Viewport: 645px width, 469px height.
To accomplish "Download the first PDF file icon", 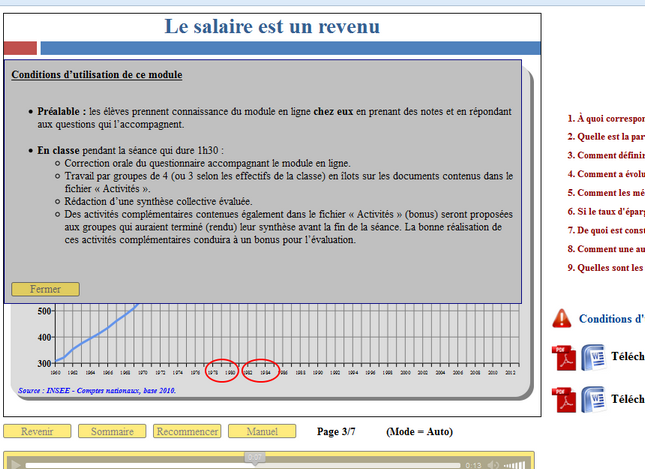I will point(563,357).
